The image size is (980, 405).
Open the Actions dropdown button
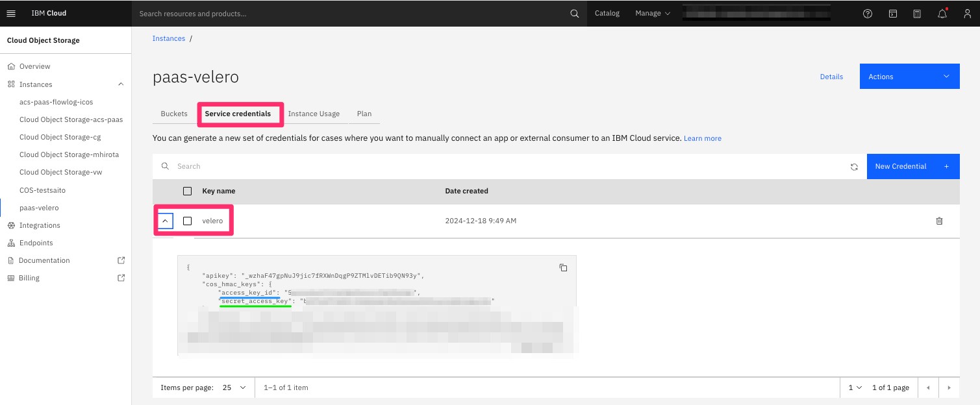[909, 77]
